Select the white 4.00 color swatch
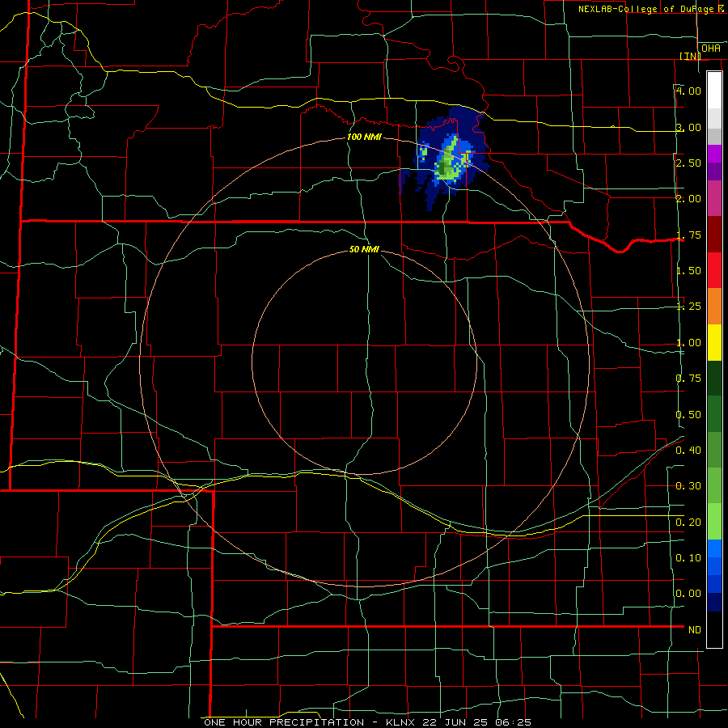The width and height of the screenshot is (728, 728). pyautogui.click(x=714, y=91)
